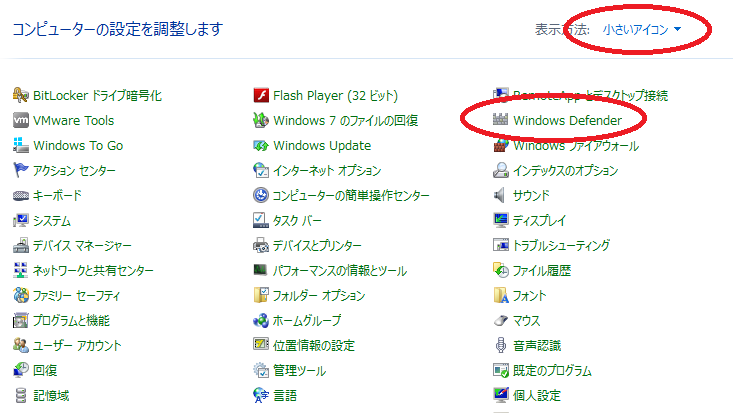Open the Windows To Go icon

pos(21,145)
